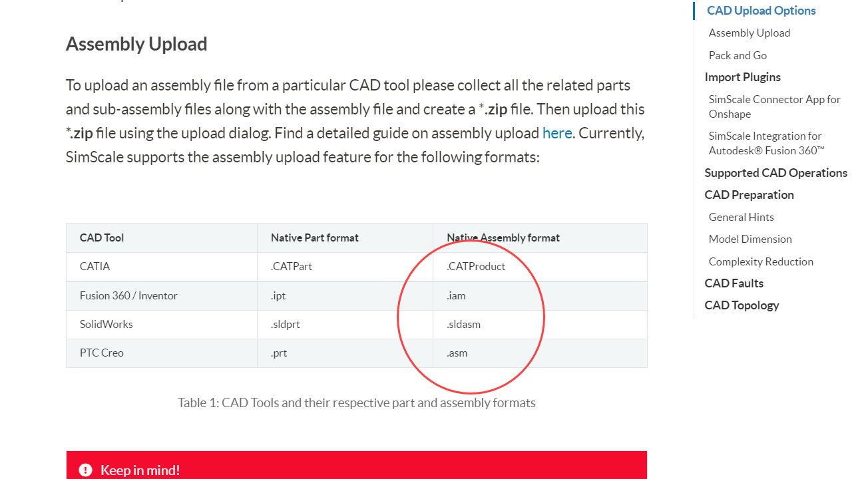The height and width of the screenshot is (479, 868).
Task: Jump to Assembly Upload in sidebar
Action: pyautogui.click(x=749, y=33)
